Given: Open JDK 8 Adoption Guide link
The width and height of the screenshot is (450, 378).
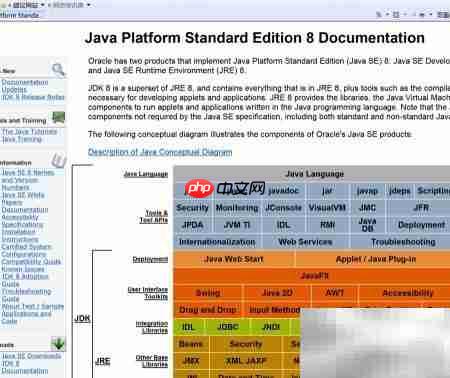Looking at the screenshot, I should point(25,280).
